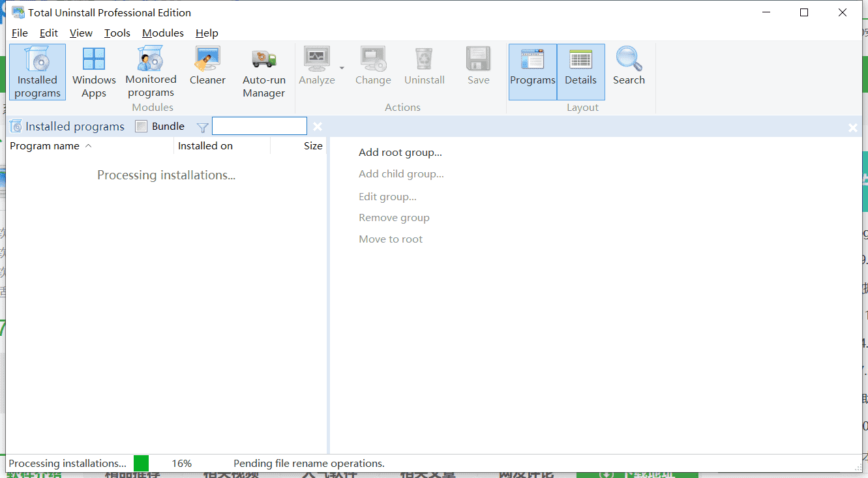
Task: Open the Search tool
Action: coord(629,66)
